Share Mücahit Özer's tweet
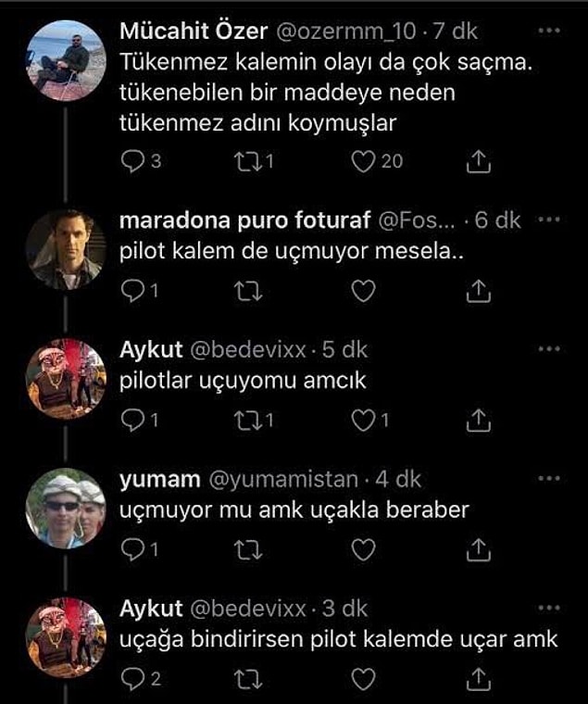The width and height of the screenshot is (588, 704). point(479,161)
